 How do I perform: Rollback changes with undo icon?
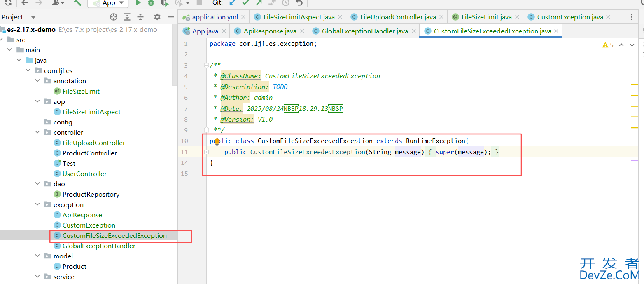tap(299, 2)
